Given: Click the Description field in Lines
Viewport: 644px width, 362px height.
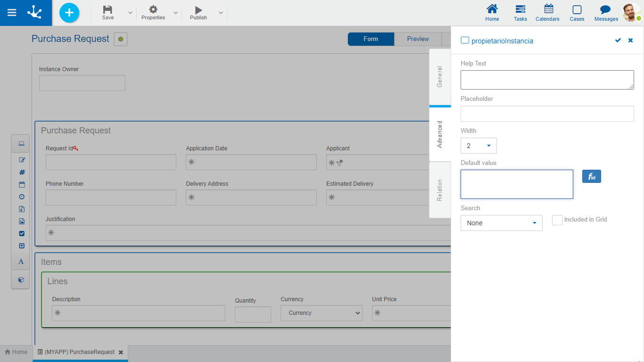Looking at the screenshot, I should pyautogui.click(x=139, y=313).
